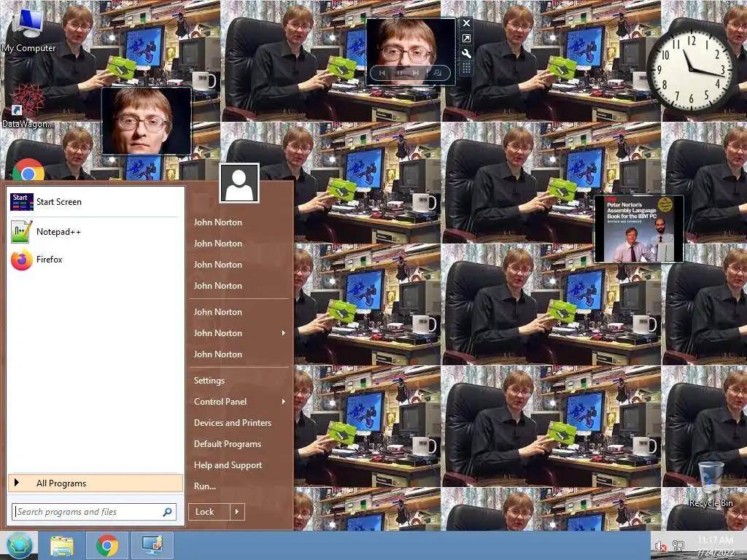Click the Peter Norton book picture gadget
The width and height of the screenshot is (747, 560).
pyautogui.click(x=638, y=228)
